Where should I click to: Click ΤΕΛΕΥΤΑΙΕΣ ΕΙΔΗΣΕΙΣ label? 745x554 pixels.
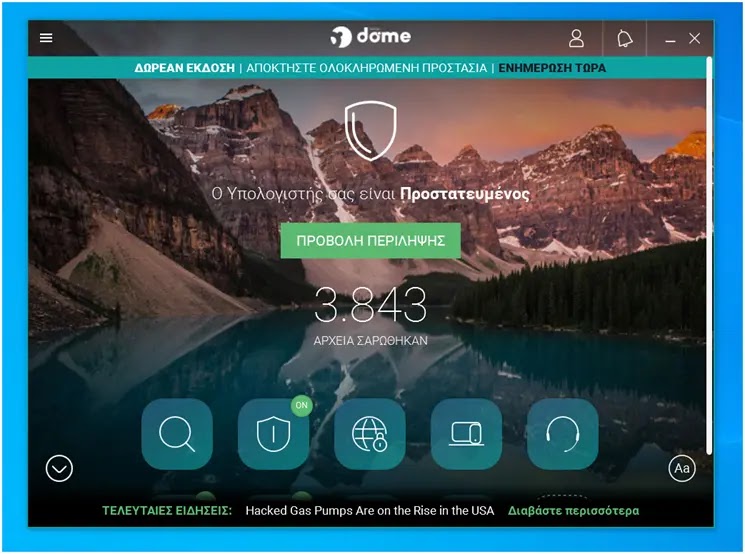click(167, 511)
